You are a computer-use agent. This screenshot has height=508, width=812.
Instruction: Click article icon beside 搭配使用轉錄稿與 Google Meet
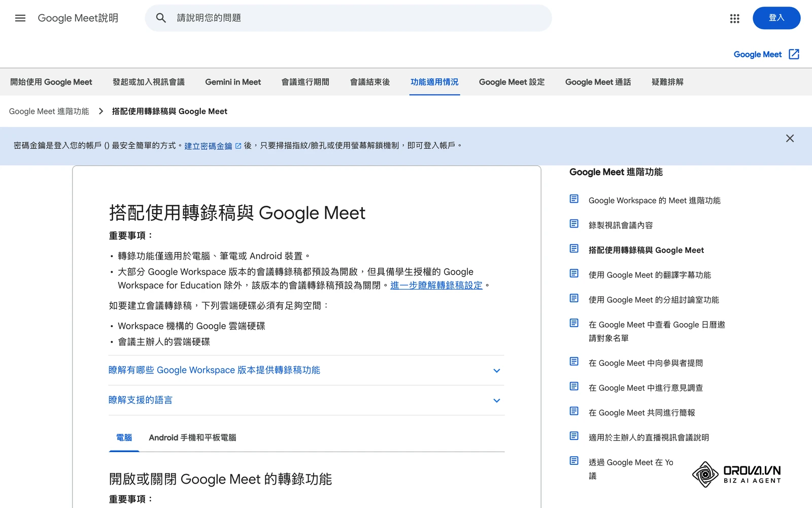point(574,249)
